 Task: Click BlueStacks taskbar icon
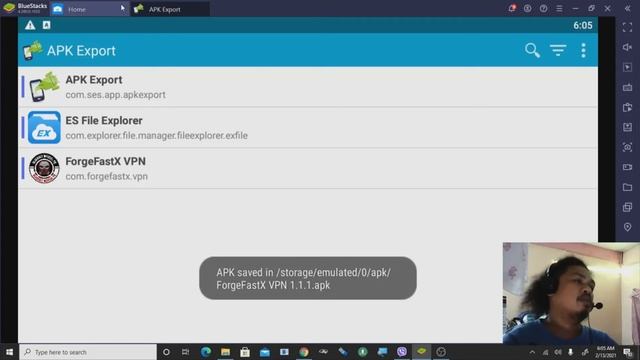tap(421, 352)
